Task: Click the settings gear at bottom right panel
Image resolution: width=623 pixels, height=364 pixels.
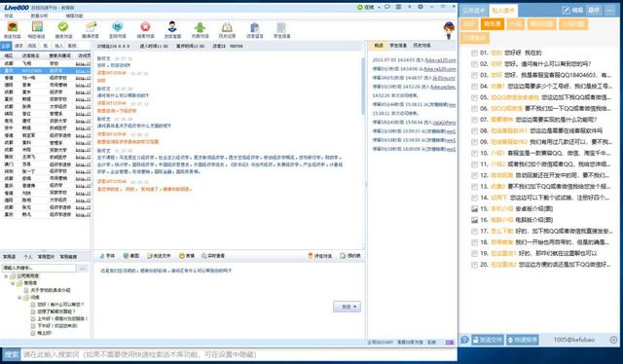Action: tap(613, 340)
